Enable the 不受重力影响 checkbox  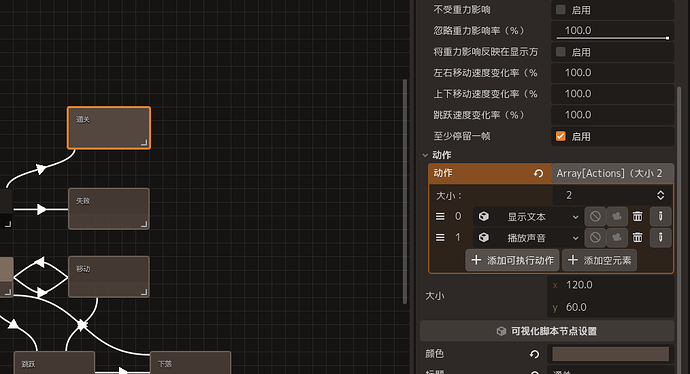[x=561, y=10]
